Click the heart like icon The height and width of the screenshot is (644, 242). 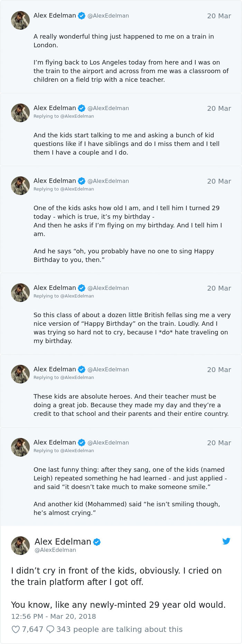[16, 629]
